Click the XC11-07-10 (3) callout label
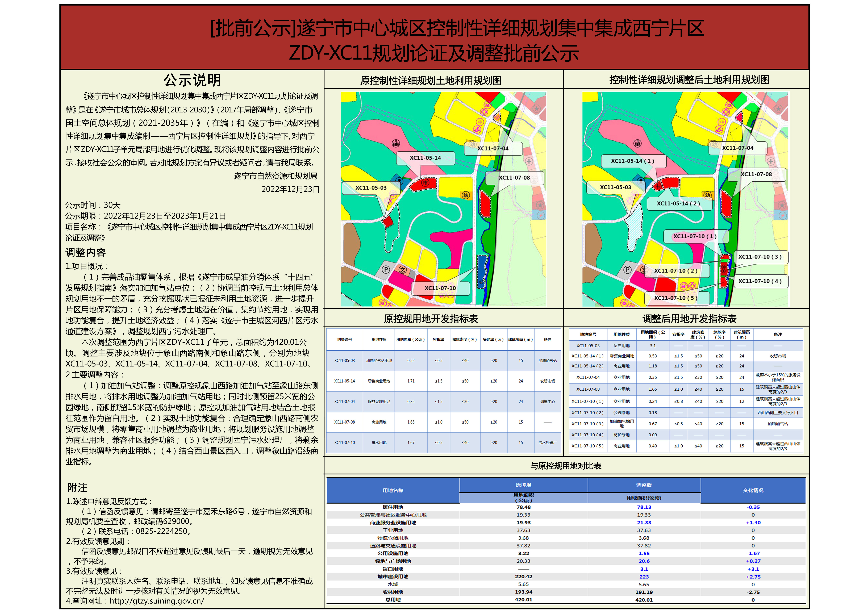Screen dimensions: 868x614 point(760,257)
